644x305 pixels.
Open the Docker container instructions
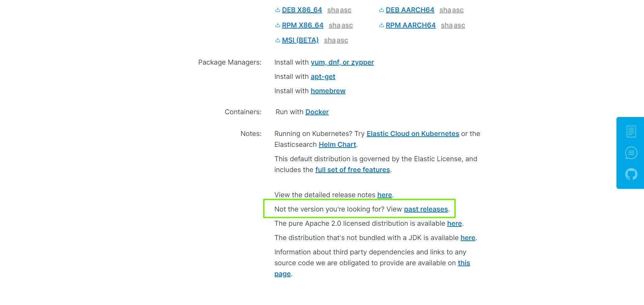click(x=317, y=112)
